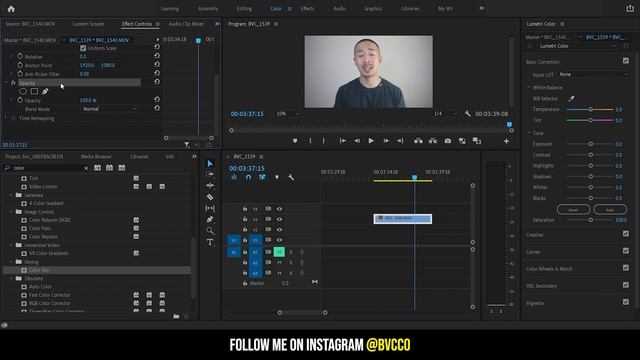Open the Blend Mode dropdown
640x360 pixels.
point(109,109)
